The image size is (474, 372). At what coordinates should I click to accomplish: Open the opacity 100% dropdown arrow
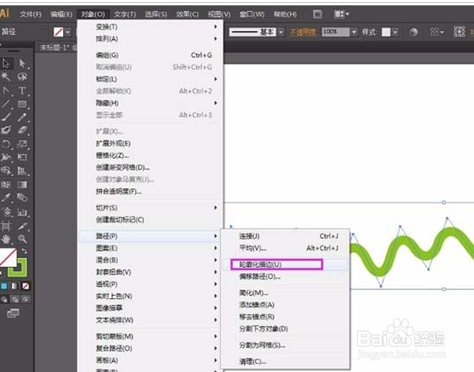point(354,32)
